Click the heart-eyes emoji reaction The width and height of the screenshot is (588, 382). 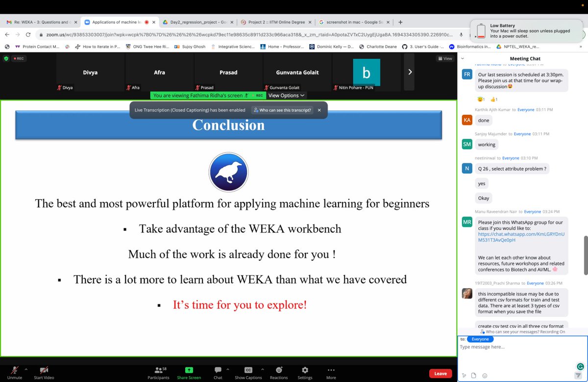coord(481,100)
